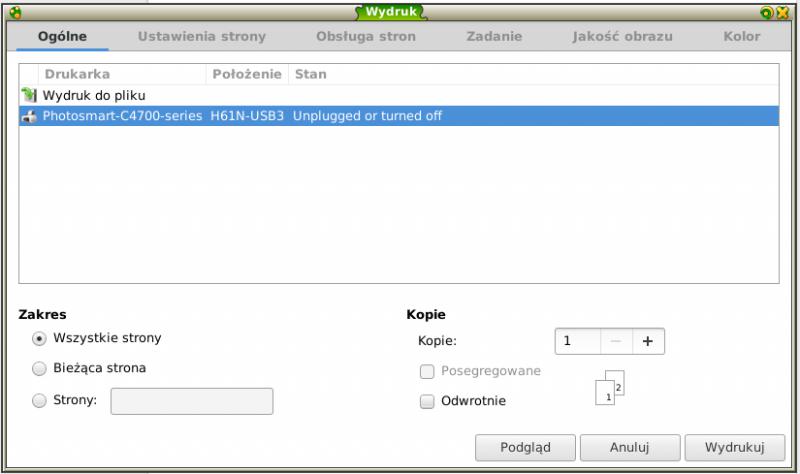Image resolution: width=800 pixels, height=474 pixels.
Task: Switch to Ustawienia strony tab
Action: (202, 36)
